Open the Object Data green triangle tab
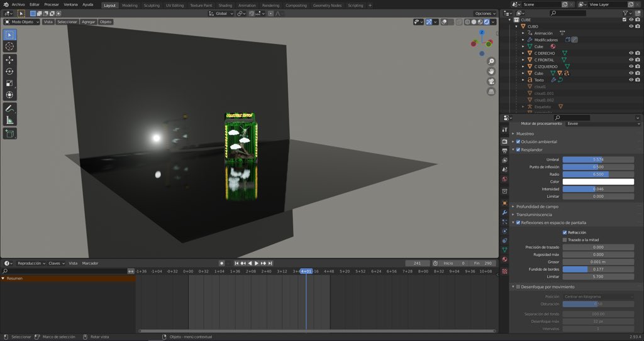This screenshot has width=644, height=341. point(505,250)
